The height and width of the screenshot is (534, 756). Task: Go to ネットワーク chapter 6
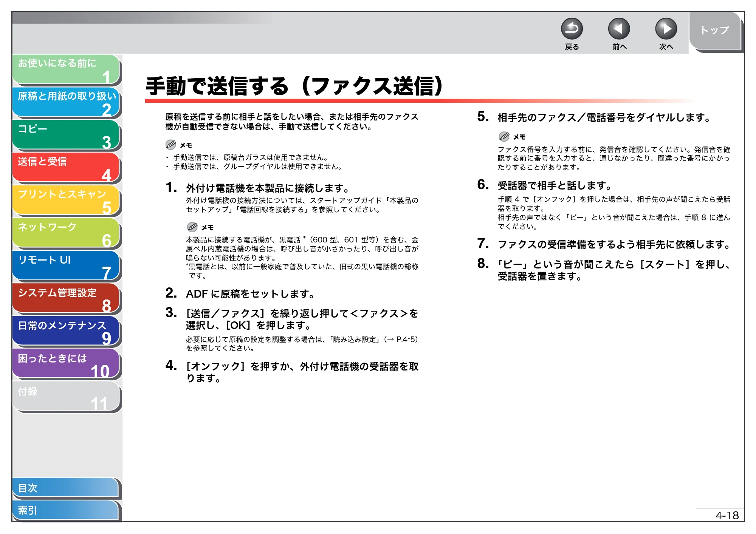(x=66, y=233)
